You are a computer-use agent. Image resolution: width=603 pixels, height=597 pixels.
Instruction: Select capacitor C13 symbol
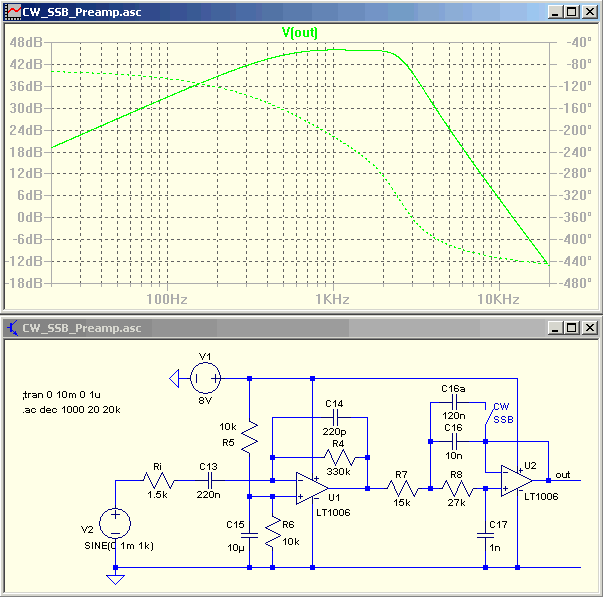(210, 480)
